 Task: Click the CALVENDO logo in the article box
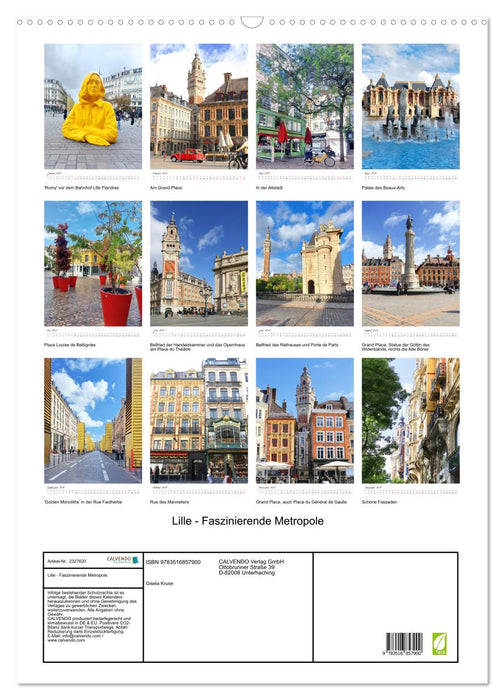pos(123,560)
